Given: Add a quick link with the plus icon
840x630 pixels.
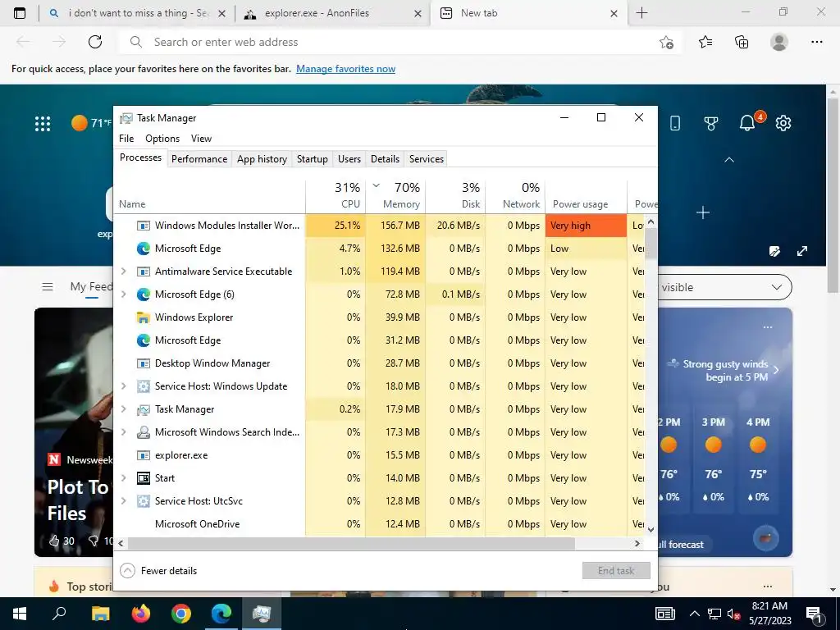Looking at the screenshot, I should pyautogui.click(x=703, y=212).
